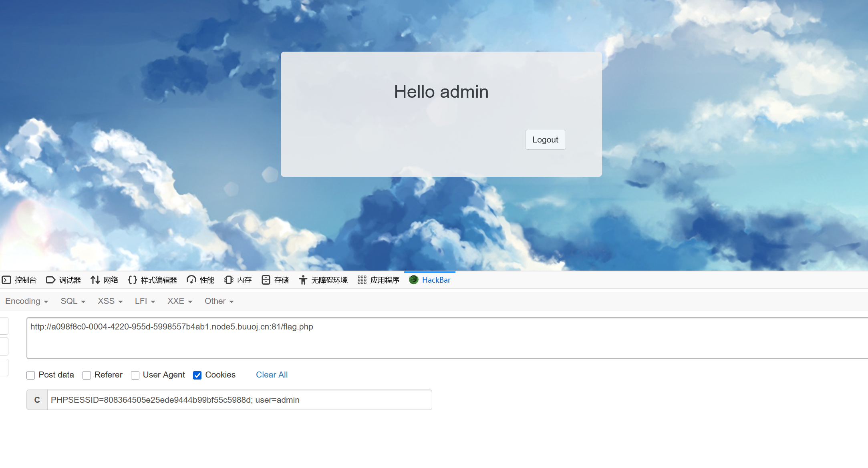
Task: Switch to the 应用程序 devtools tab
Action: tap(379, 280)
